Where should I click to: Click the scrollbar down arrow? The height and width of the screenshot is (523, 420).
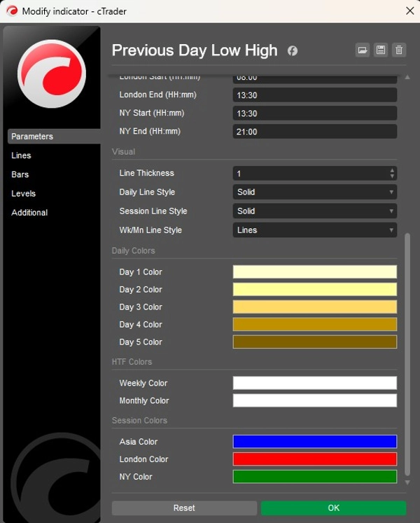click(407, 482)
